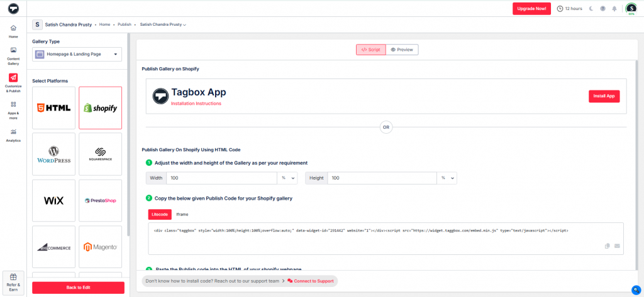644x297 pixels.
Task: Open the Refer & Earn gift box
Action: 14,282
